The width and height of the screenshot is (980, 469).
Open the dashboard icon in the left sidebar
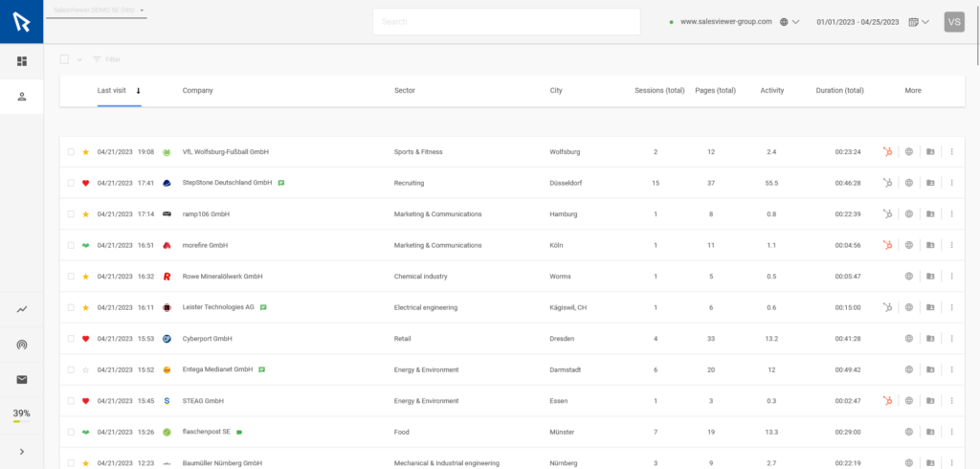click(22, 61)
